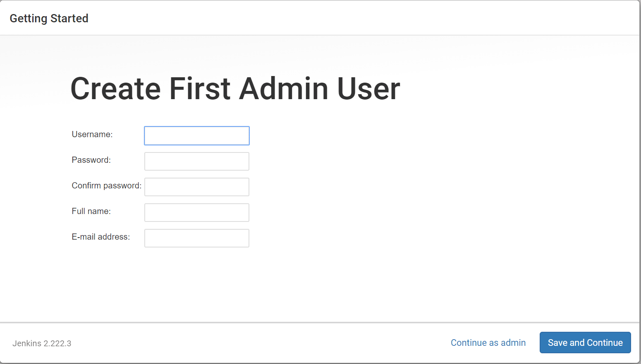
Task: Place cursor in Full name field
Action: tap(196, 212)
